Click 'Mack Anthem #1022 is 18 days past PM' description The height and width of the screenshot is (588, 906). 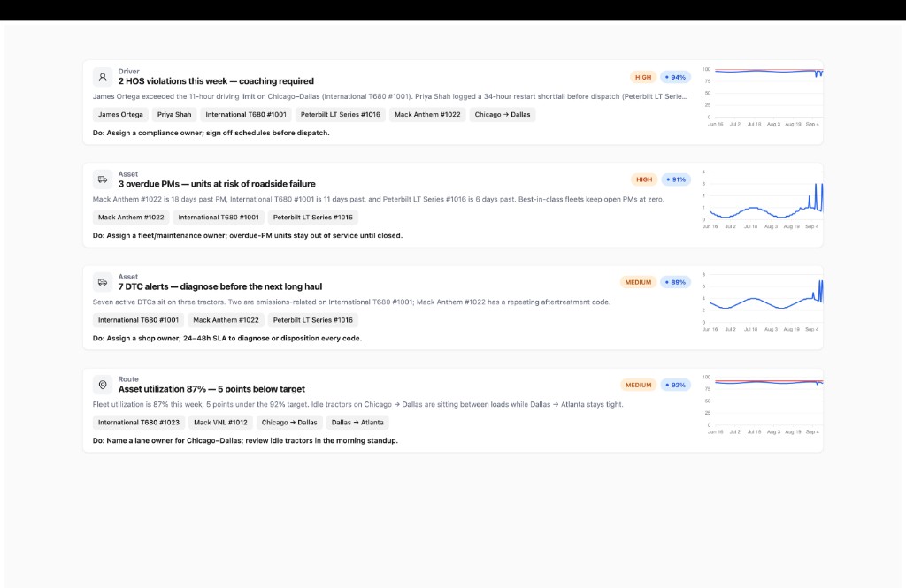point(379,199)
